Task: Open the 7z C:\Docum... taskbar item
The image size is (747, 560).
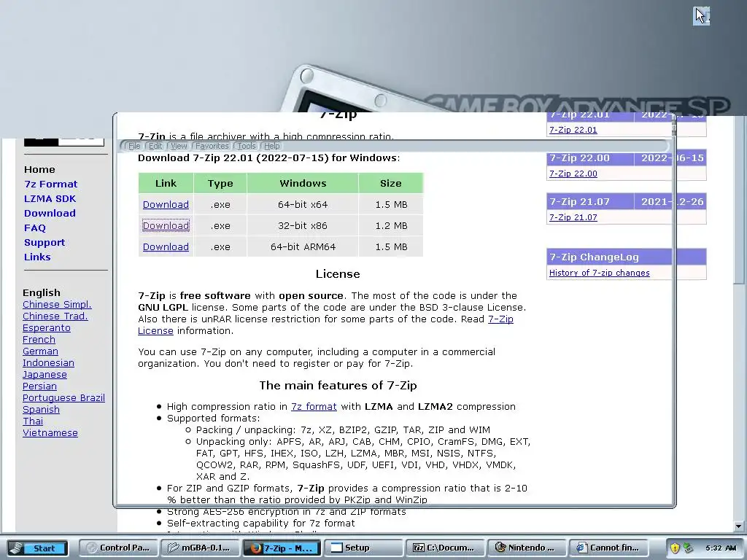Action: click(445, 548)
